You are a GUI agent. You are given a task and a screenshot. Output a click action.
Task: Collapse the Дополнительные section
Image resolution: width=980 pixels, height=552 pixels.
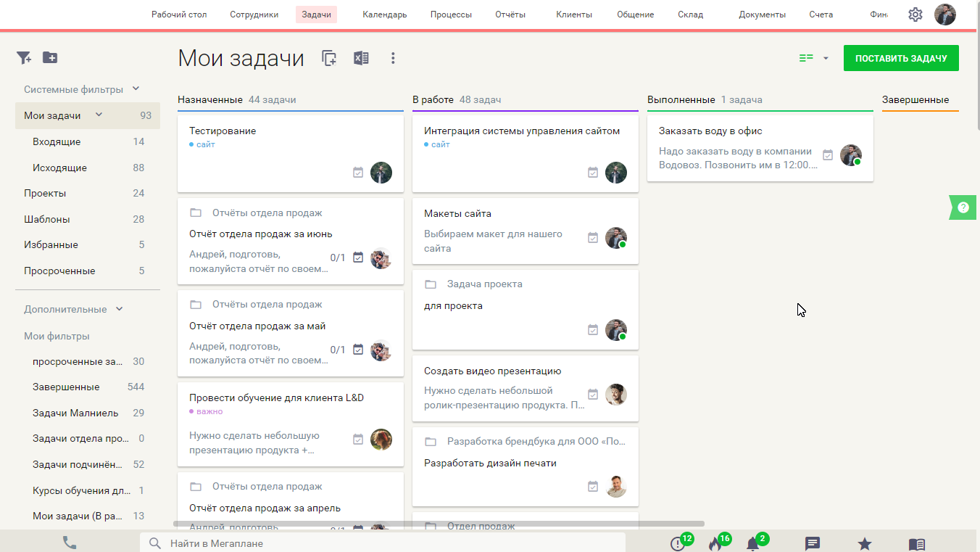click(119, 308)
